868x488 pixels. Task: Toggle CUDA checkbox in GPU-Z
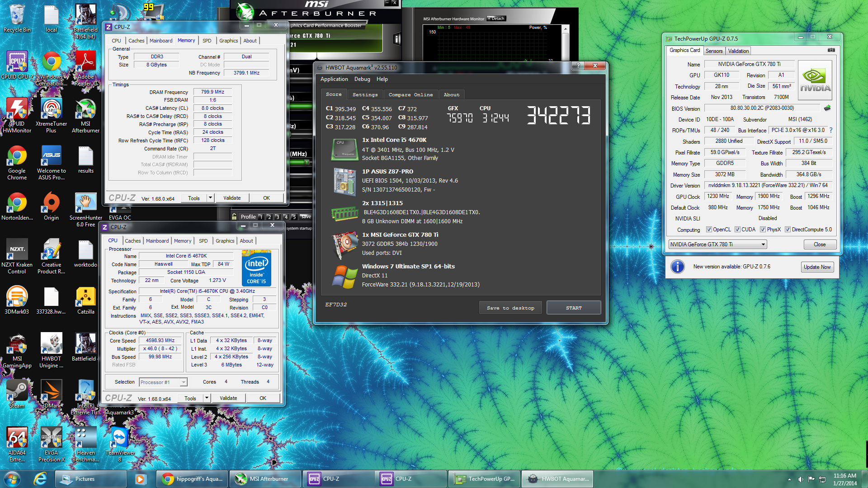[x=737, y=230]
